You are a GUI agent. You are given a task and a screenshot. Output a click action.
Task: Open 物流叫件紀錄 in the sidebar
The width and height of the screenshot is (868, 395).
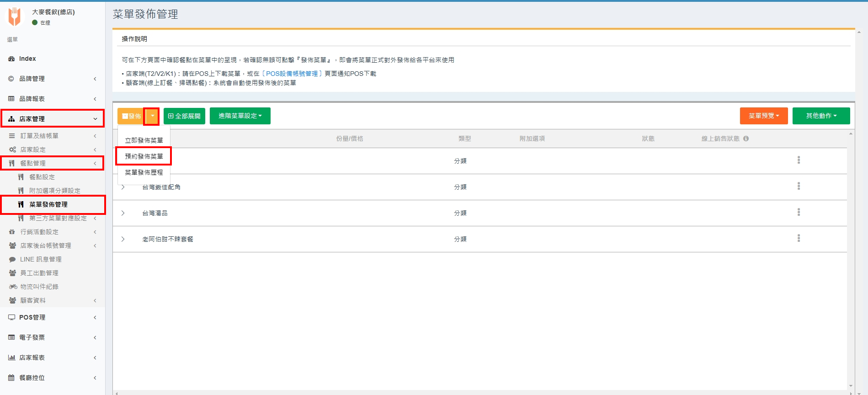(39, 287)
